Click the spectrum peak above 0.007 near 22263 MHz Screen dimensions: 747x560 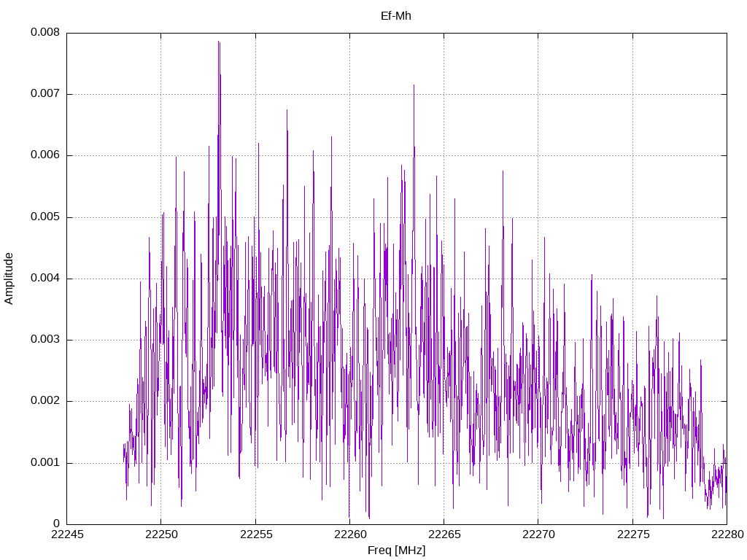tap(414, 86)
